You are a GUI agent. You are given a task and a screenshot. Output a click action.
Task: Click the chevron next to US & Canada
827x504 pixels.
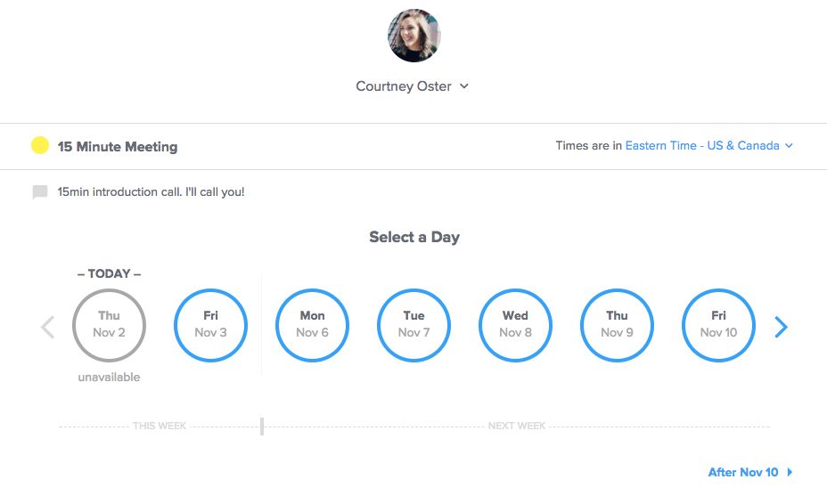pos(789,146)
